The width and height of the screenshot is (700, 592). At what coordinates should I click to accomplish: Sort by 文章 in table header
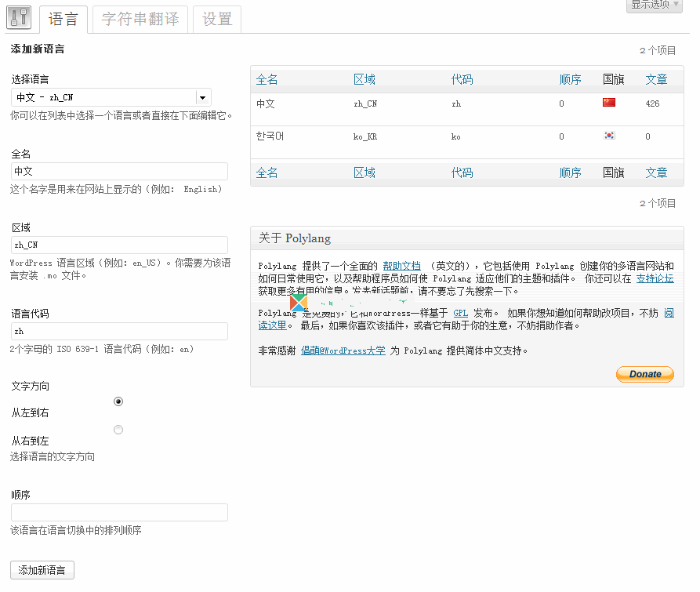point(656,79)
